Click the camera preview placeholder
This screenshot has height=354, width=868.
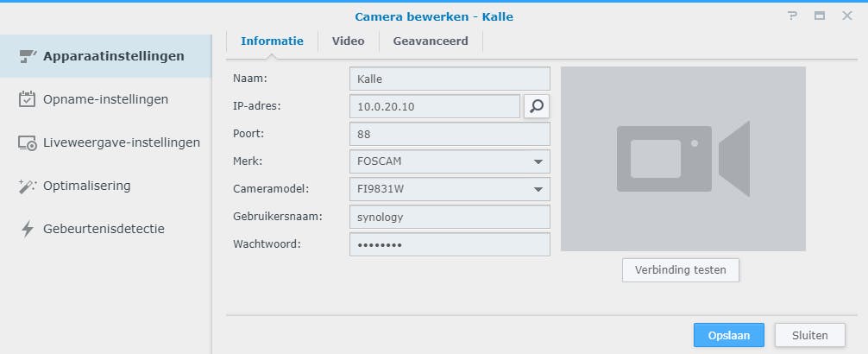click(682, 159)
